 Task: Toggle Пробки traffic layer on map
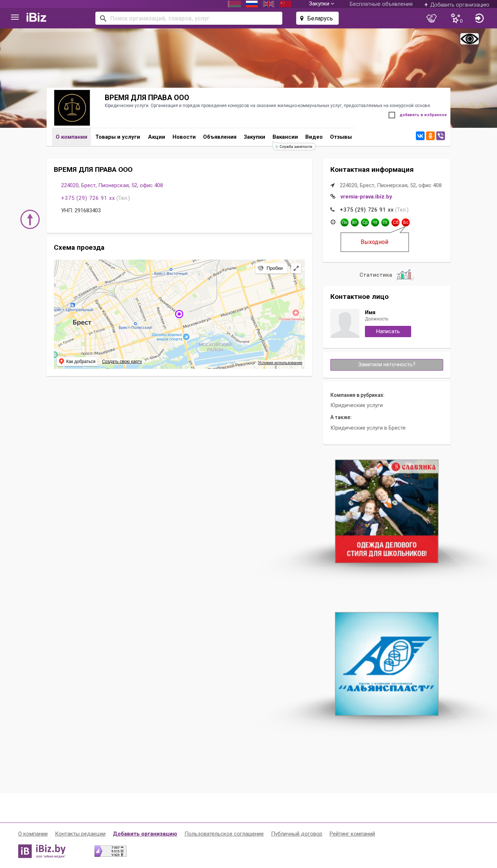point(271,268)
